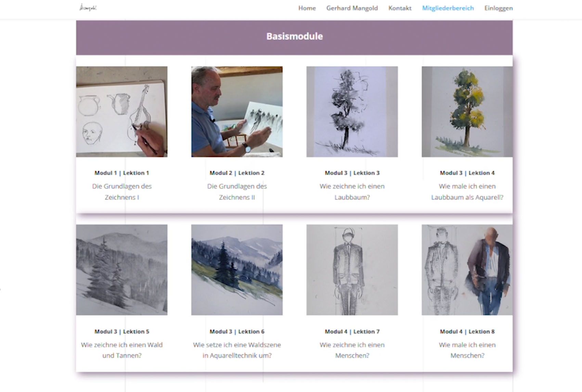Select the pencil standing figure thumbnail

point(352,270)
